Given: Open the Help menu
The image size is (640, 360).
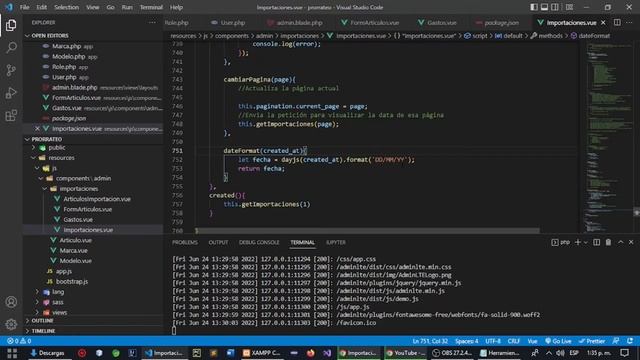Looking at the screenshot, I should pos(176,7).
